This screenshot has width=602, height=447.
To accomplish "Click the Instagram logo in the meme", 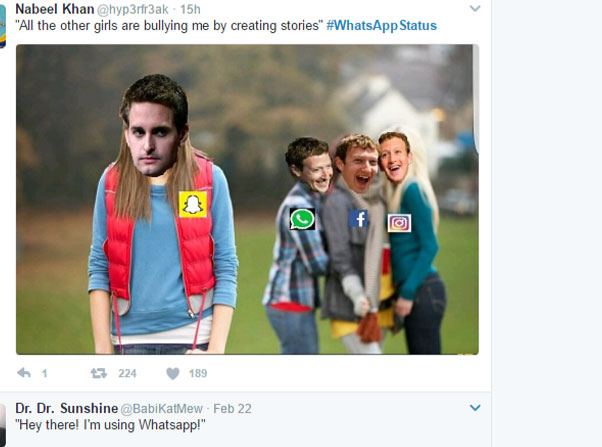I will [x=399, y=222].
